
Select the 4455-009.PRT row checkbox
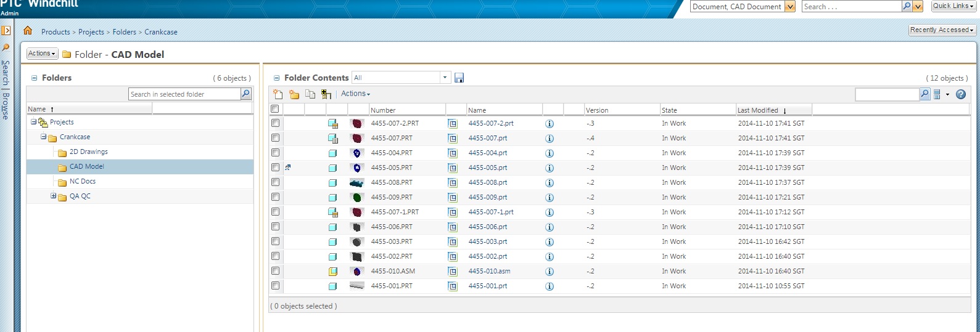[x=275, y=197]
